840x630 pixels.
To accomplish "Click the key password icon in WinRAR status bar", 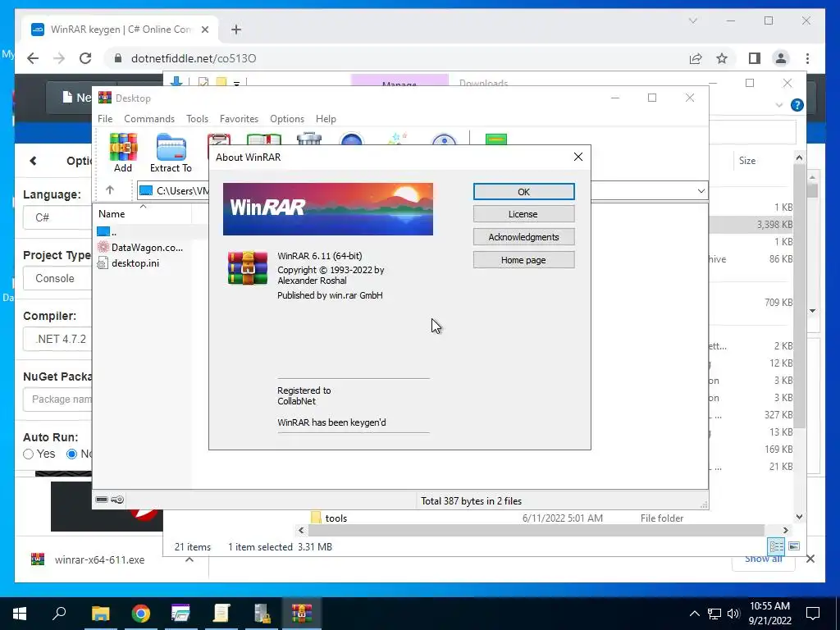I will 118,500.
